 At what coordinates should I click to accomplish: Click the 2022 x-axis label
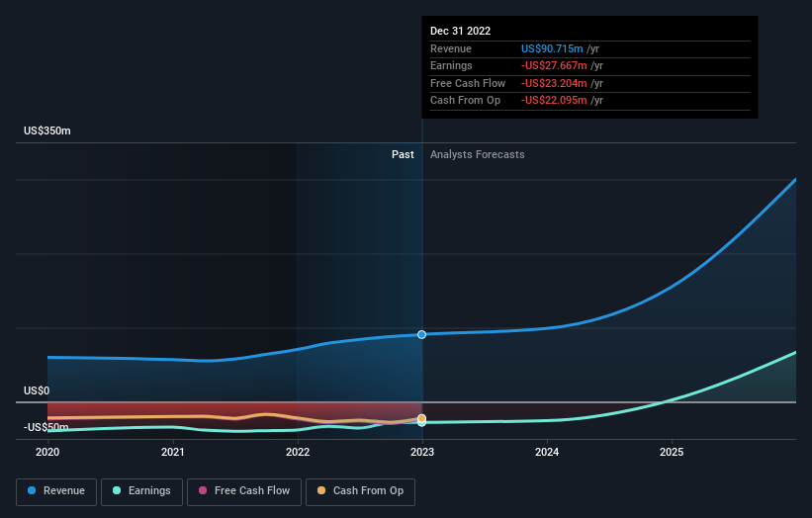298,453
